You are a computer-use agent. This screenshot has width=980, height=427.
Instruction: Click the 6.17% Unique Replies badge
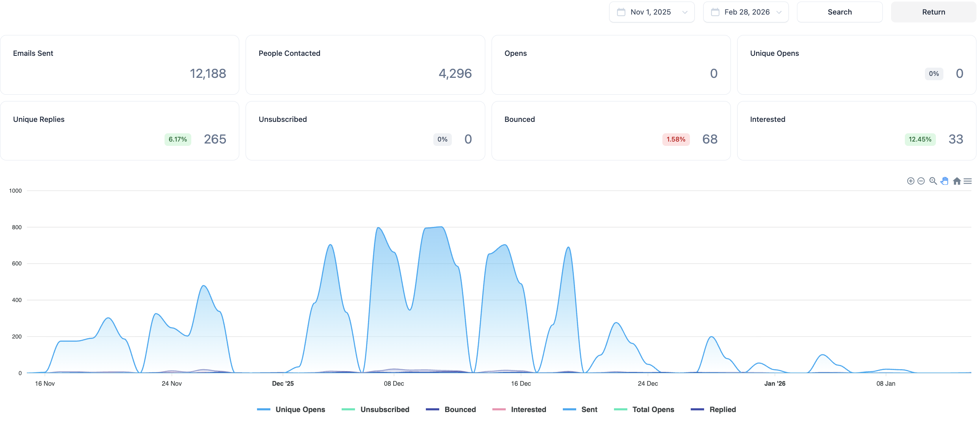[x=178, y=139]
